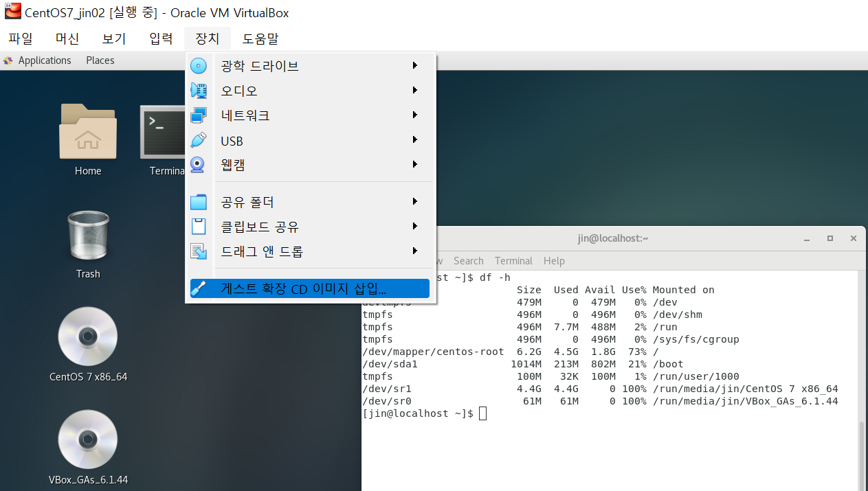Expand the 드래그 앤 드롭 submenu arrow
The height and width of the screenshot is (491, 868).
[x=415, y=251]
